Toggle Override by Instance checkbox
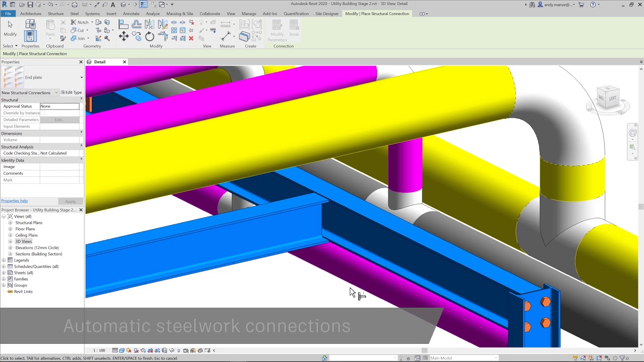The width and height of the screenshot is (644, 362). (x=43, y=113)
